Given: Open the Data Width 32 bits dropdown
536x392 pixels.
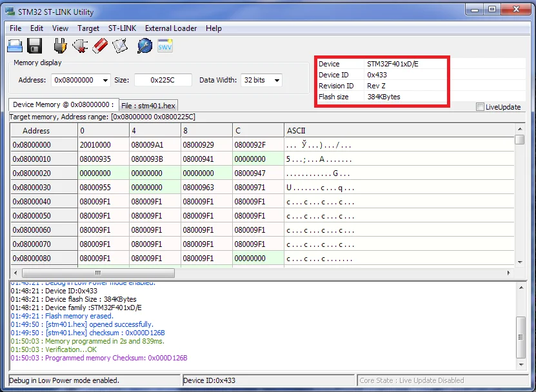Looking at the screenshot, I should (x=261, y=81).
